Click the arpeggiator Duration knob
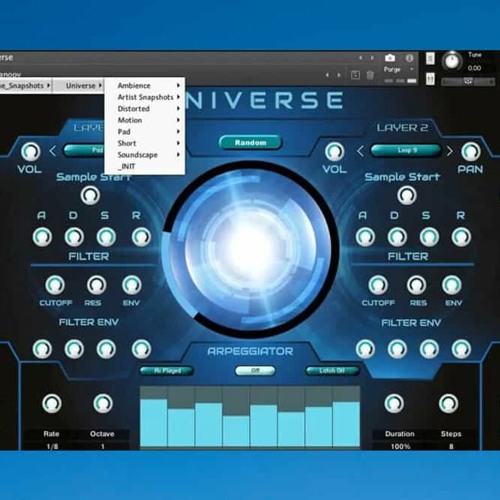Image resolution: width=500 pixels, height=500 pixels. point(394,403)
